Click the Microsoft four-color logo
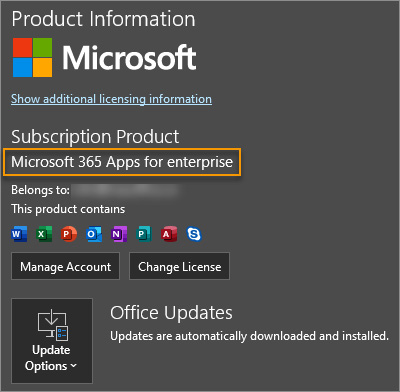The height and width of the screenshot is (392, 400). (33, 57)
